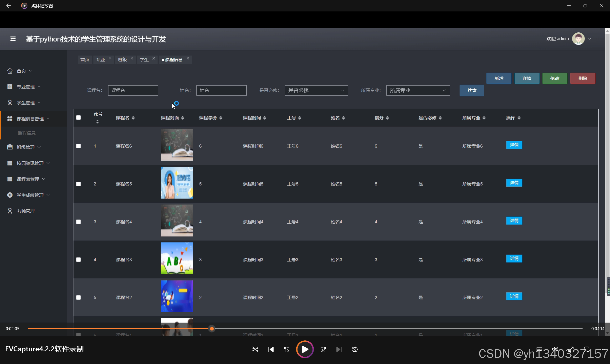
Task: Collapse sidebar with hamburger menu icon
Action: [x=13, y=39]
